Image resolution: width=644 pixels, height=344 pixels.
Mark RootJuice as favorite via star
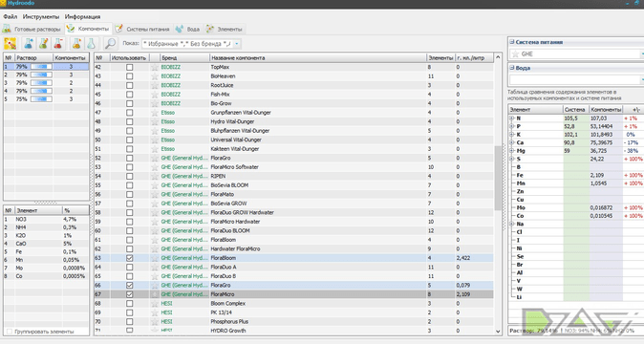(x=155, y=85)
